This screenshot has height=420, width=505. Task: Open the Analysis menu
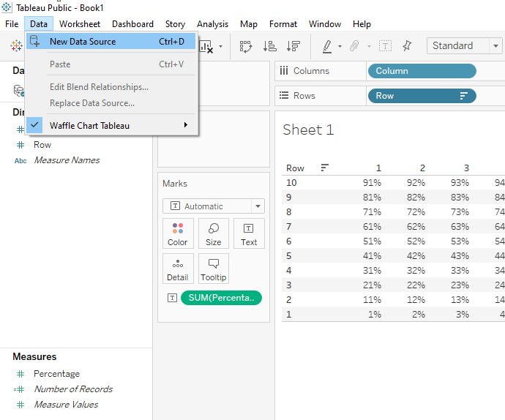click(212, 24)
